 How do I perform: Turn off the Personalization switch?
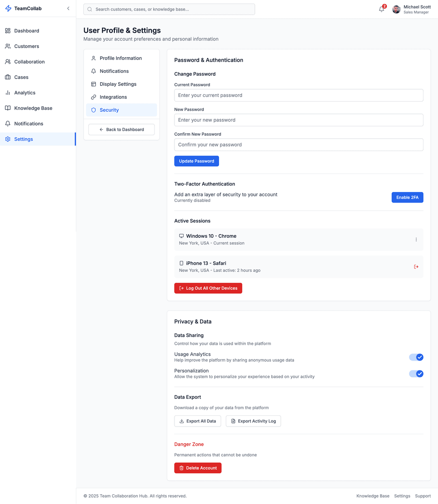click(x=416, y=374)
